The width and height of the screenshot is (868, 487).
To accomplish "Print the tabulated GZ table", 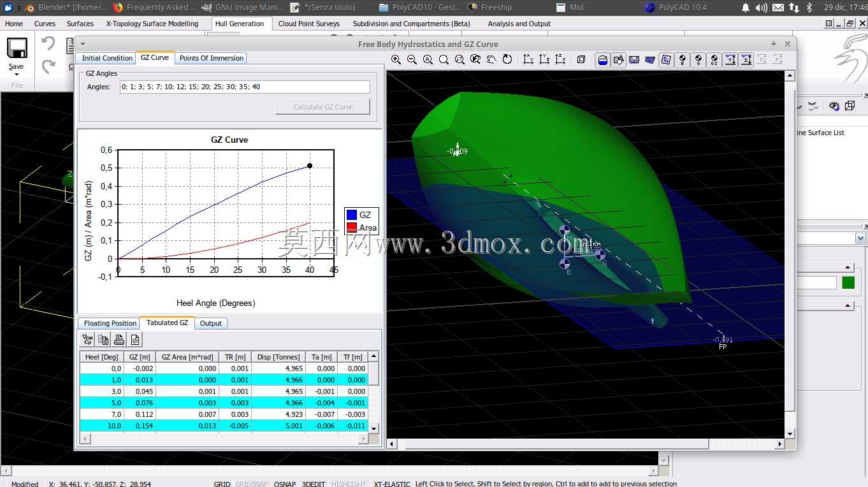I will click(119, 340).
